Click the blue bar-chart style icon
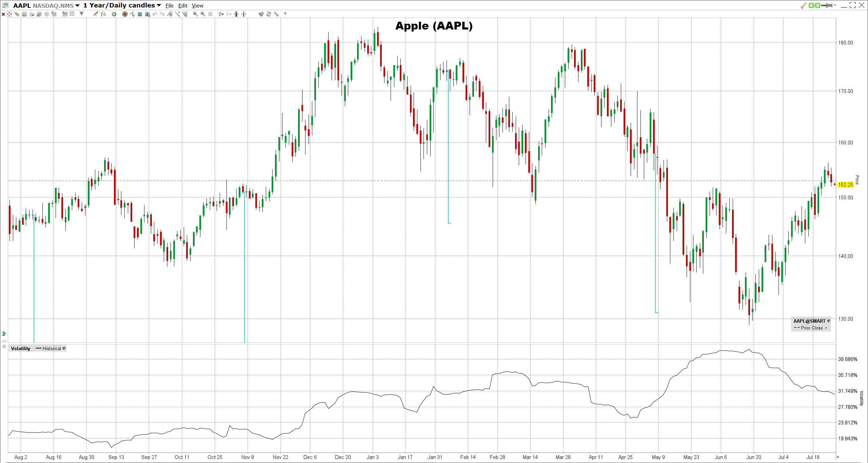Screen dimensions: 868x463 click(x=103, y=14)
